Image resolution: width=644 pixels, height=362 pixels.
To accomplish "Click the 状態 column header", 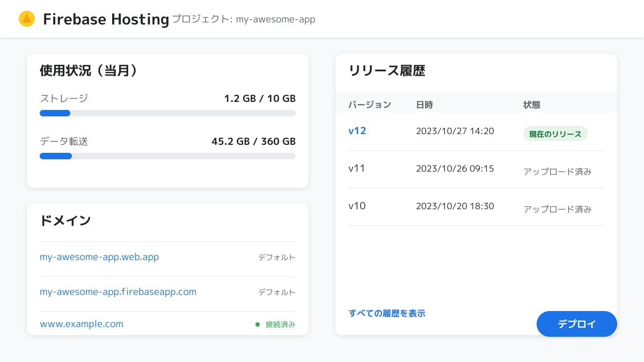I will [532, 105].
